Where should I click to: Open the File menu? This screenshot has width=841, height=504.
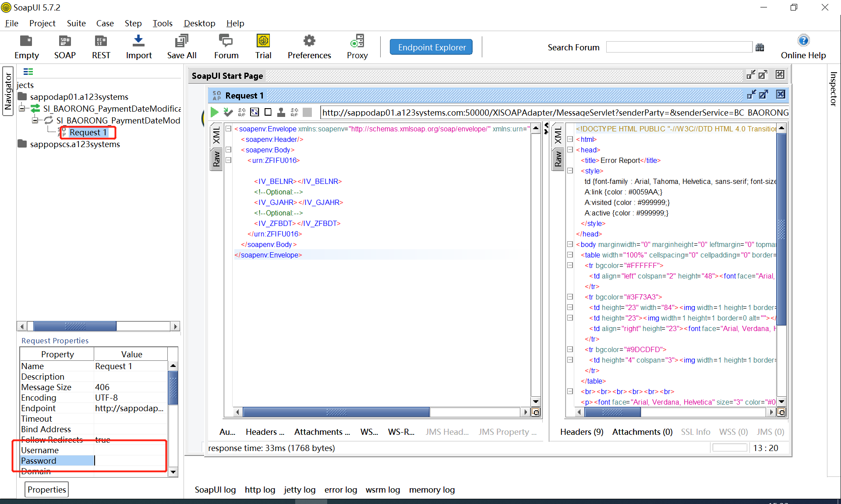pyautogui.click(x=12, y=23)
